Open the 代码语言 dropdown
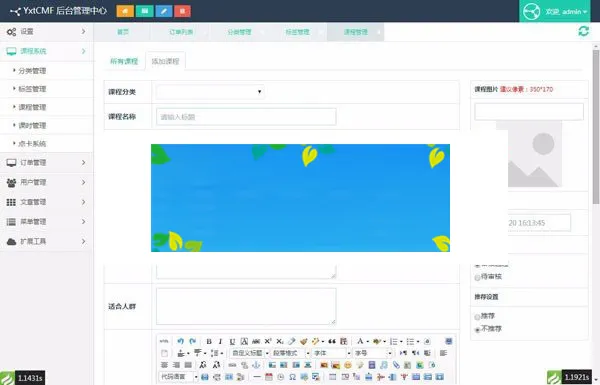 (x=179, y=377)
